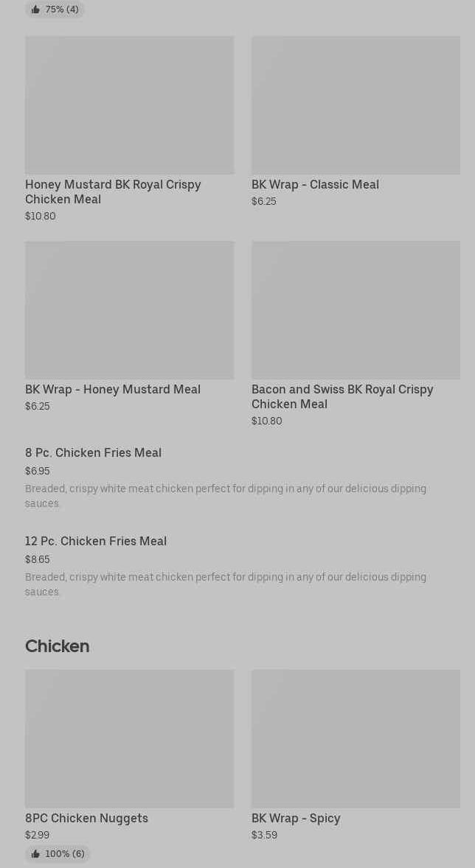Tap the BK Wrap - Spicy image
Viewport: 475px width, 868px height.
(356, 739)
